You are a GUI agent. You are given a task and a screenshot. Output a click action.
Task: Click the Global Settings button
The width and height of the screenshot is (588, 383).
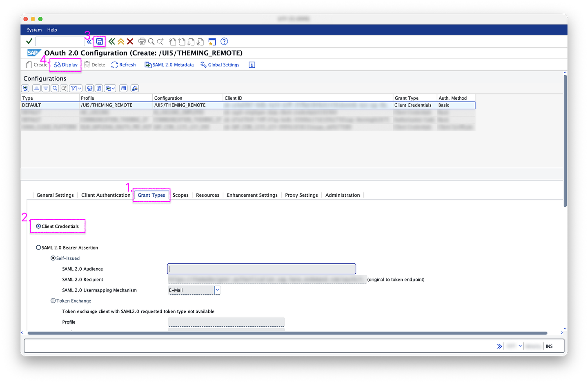click(220, 65)
